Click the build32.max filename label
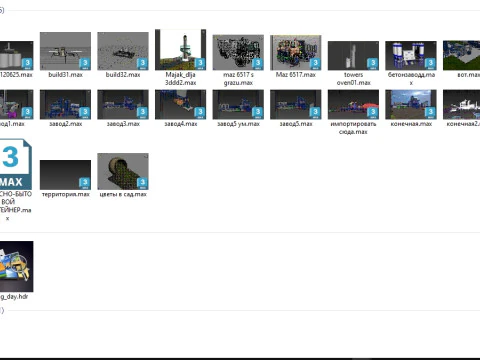 coord(123,75)
